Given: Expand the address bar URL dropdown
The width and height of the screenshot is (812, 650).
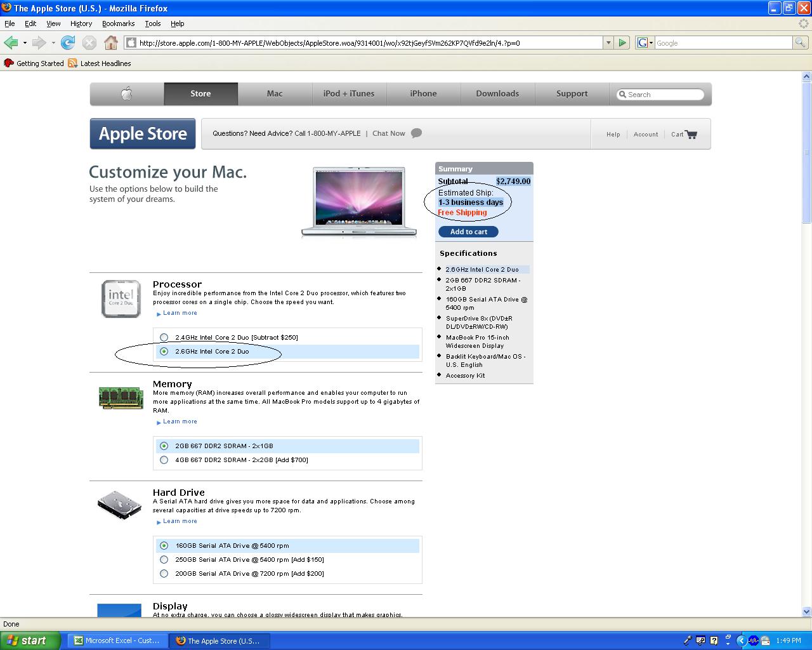Looking at the screenshot, I should pyautogui.click(x=608, y=43).
